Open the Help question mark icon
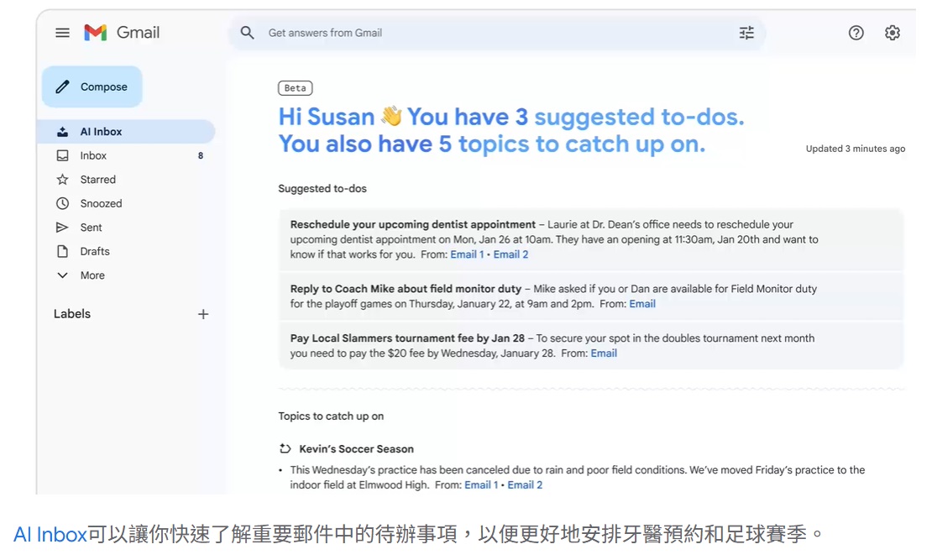The height and width of the screenshot is (560, 937). pyautogui.click(x=856, y=33)
